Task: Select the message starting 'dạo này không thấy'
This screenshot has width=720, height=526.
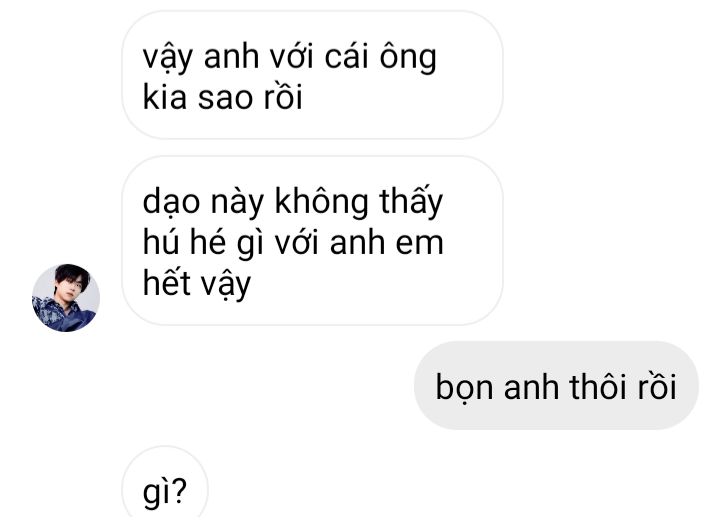Action: pos(312,241)
